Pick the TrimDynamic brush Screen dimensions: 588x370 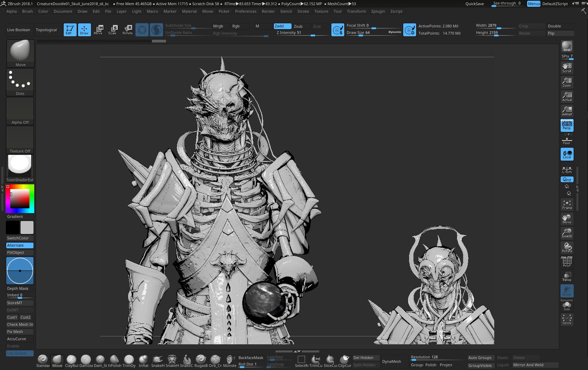(x=129, y=361)
